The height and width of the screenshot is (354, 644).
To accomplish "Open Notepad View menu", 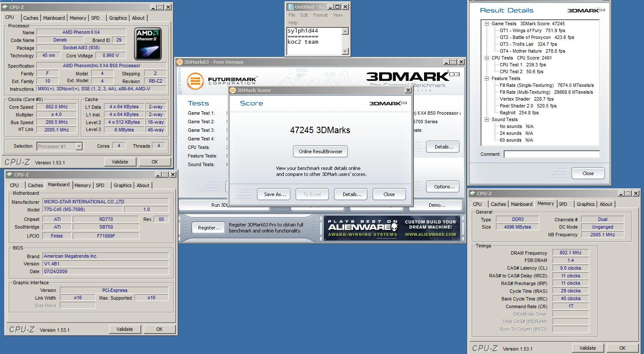I will click(338, 15).
